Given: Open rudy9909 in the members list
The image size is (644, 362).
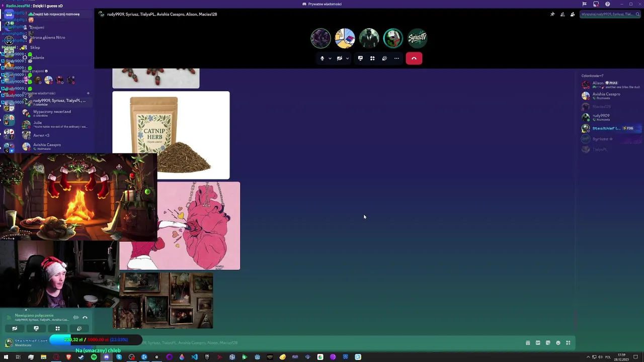Looking at the screenshot, I should 611,117.
